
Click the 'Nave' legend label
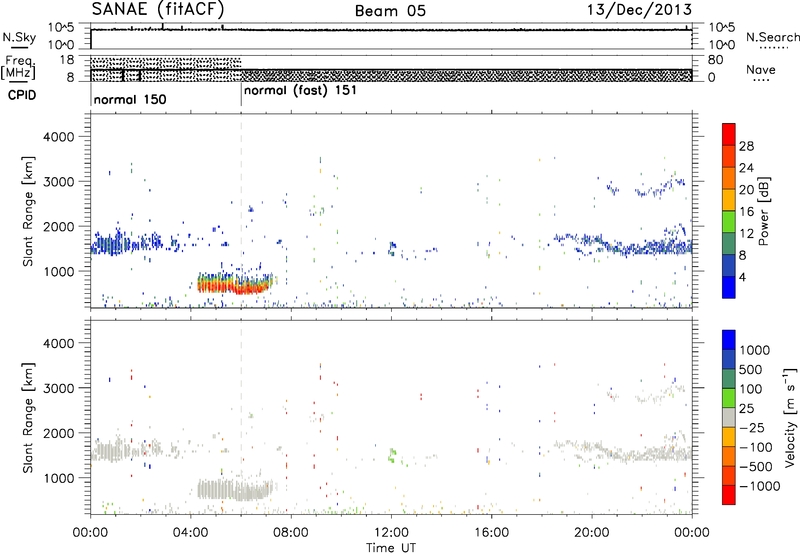(x=761, y=70)
